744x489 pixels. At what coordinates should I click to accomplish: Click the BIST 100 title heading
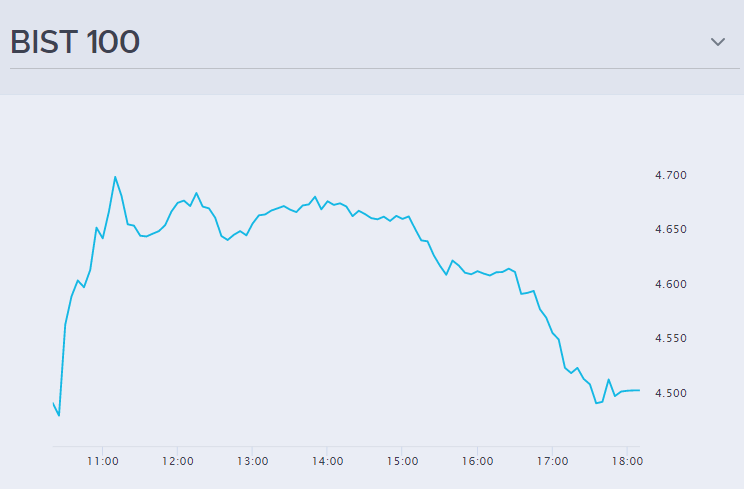[x=75, y=42]
